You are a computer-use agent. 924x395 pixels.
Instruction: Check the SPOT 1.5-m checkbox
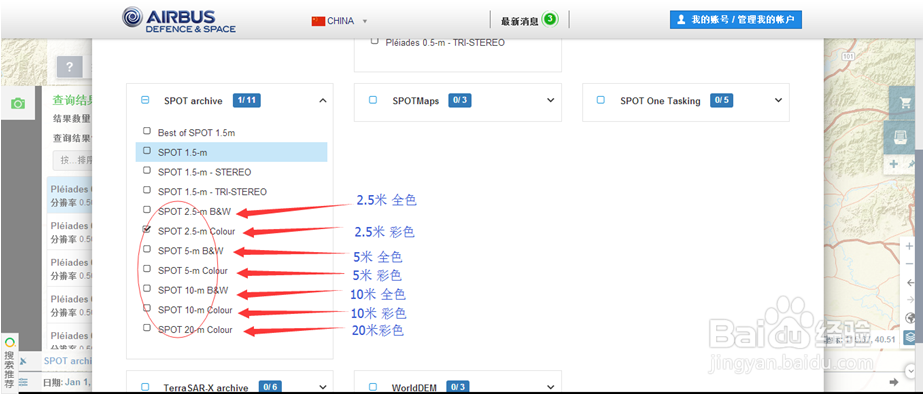click(x=147, y=150)
